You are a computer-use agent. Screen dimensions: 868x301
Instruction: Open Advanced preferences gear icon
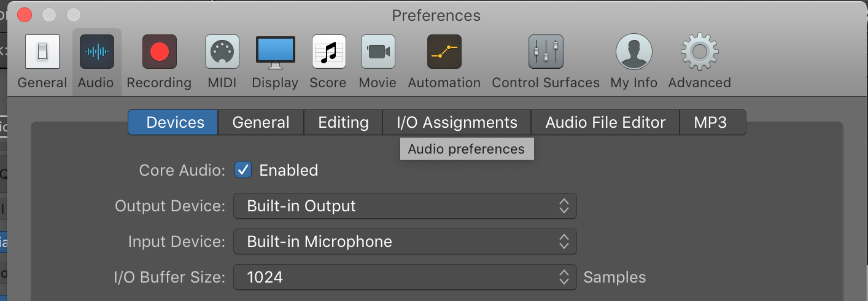[699, 52]
